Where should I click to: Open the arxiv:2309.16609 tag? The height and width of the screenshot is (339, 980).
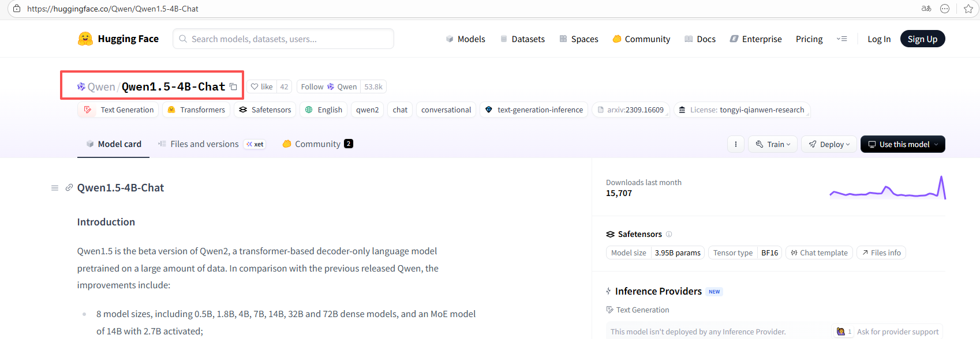tap(630, 110)
